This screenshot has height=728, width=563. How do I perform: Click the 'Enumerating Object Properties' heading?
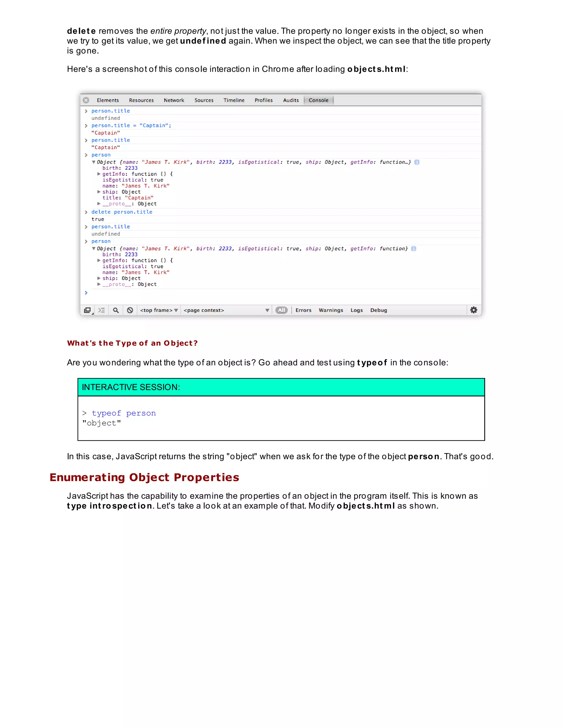[x=144, y=478]
